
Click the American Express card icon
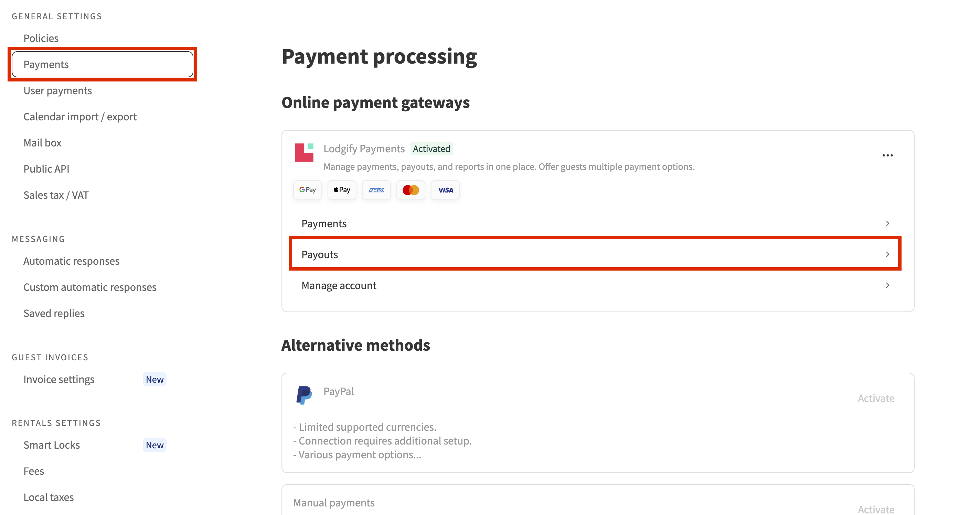(376, 190)
